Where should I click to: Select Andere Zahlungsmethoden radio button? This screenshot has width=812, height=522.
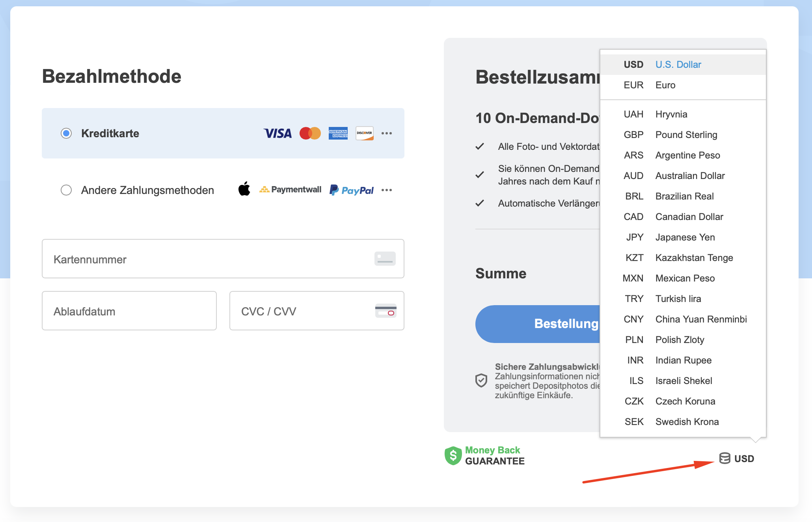click(66, 190)
